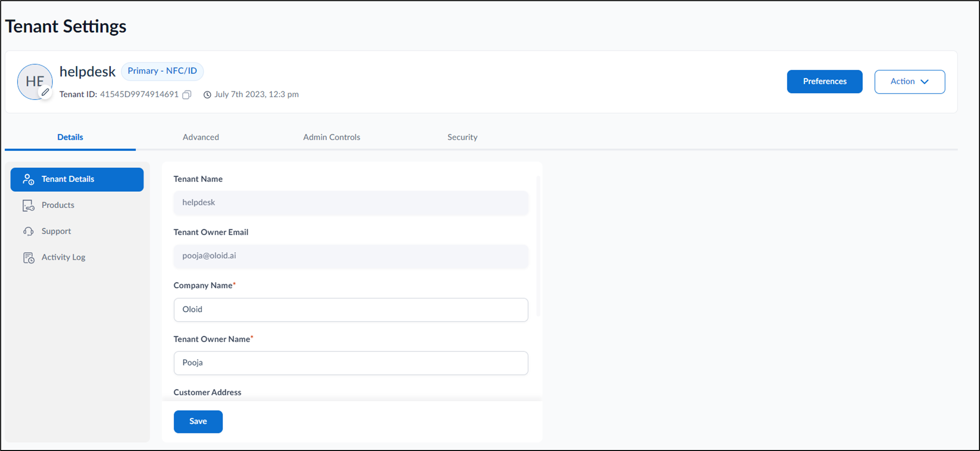Focus the Tenant Owner Name field containing Pooja
The width and height of the screenshot is (980, 451).
[351, 363]
